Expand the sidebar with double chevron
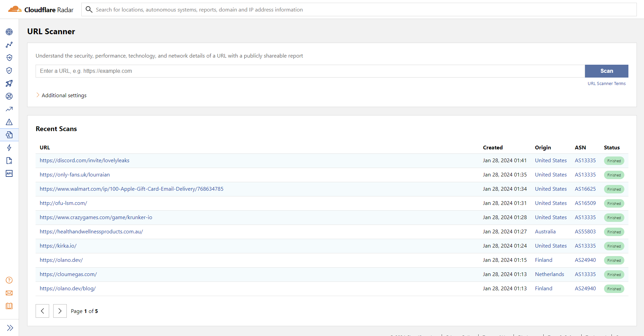 click(x=10, y=328)
